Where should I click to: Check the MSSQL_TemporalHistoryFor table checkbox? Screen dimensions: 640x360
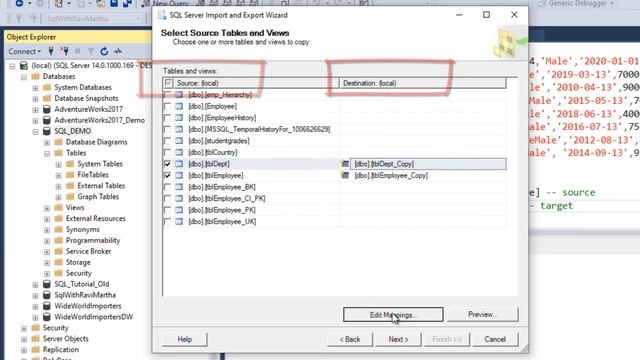pyautogui.click(x=167, y=129)
